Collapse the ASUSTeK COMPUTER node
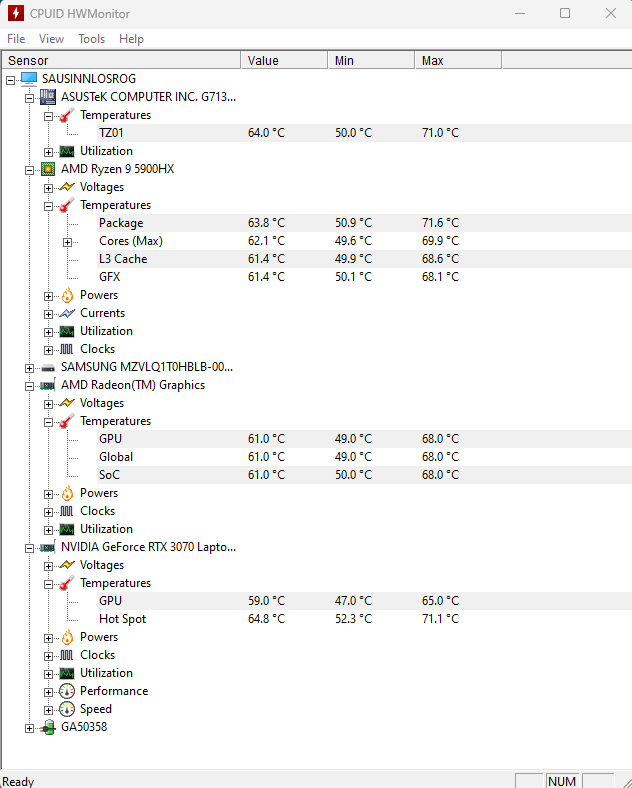632x788 pixels. [30, 98]
